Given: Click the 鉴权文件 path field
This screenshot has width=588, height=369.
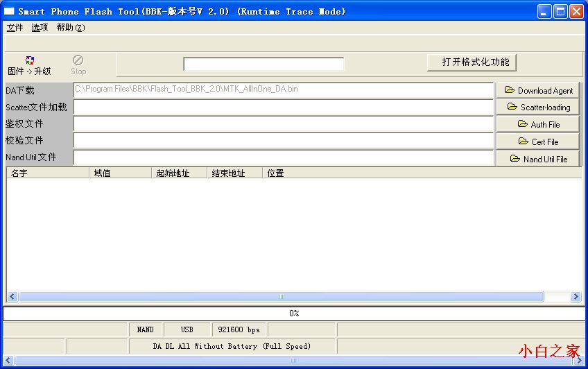Looking at the screenshot, I should tap(283, 124).
